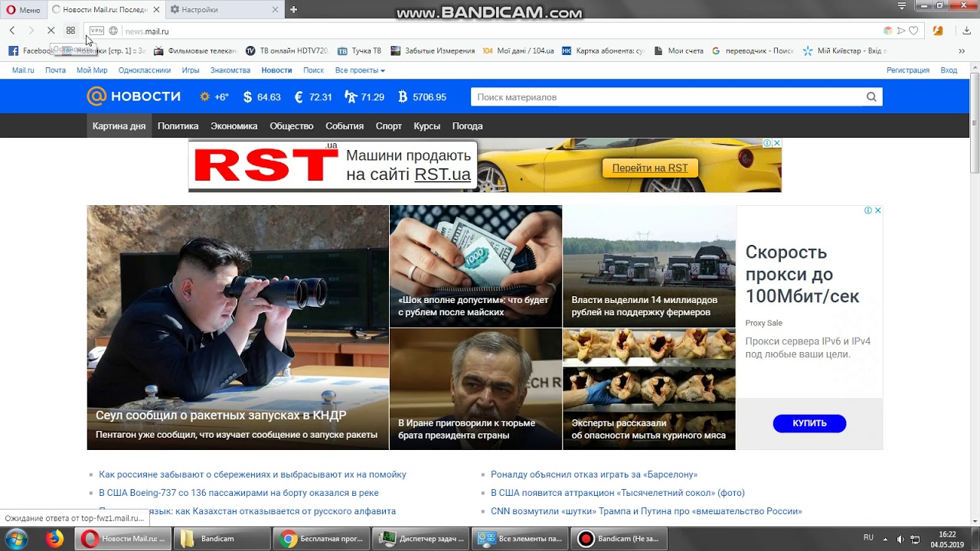This screenshot has width=980, height=551.
Task: Click the Поиск материалов search field
Action: click(x=666, y=97)
